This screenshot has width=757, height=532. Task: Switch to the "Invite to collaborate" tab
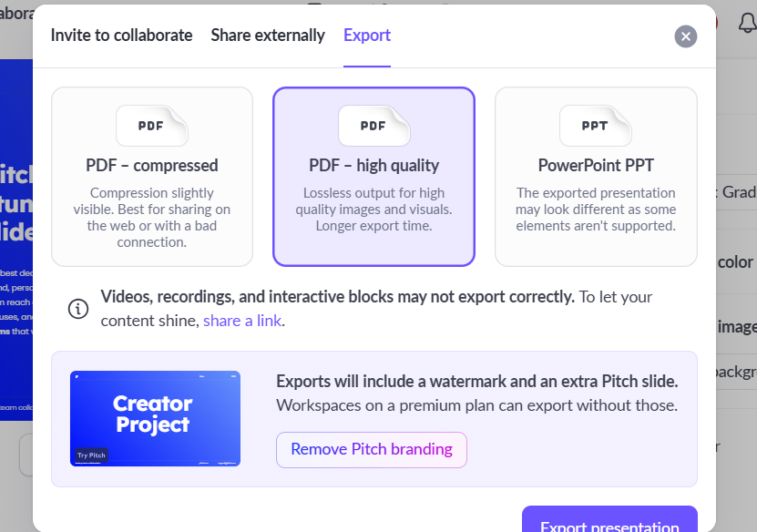(x=122, y=36)
